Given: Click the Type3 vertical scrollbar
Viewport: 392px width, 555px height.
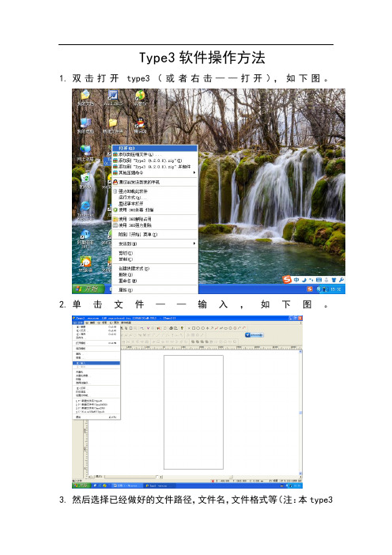Looking at the screenshot, I should (301, 413).
